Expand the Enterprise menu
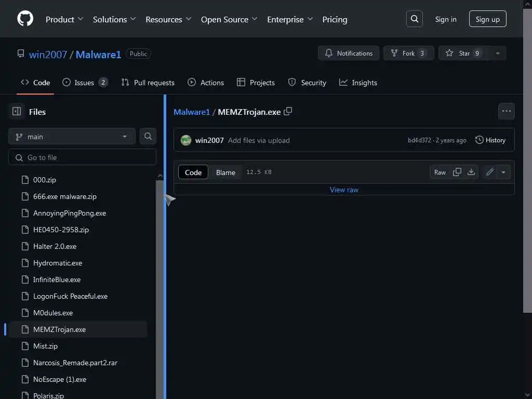This screenshot has height=399, width=532. 290,19
